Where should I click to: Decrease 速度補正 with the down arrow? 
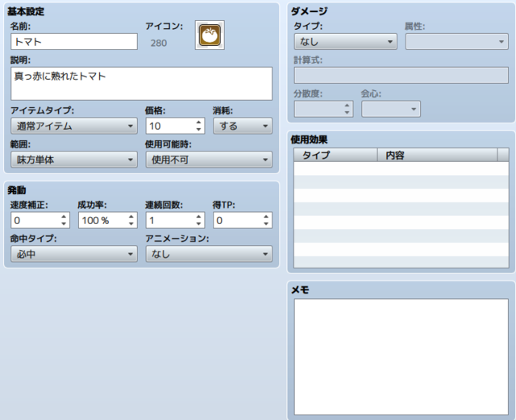tap(64, 224)
